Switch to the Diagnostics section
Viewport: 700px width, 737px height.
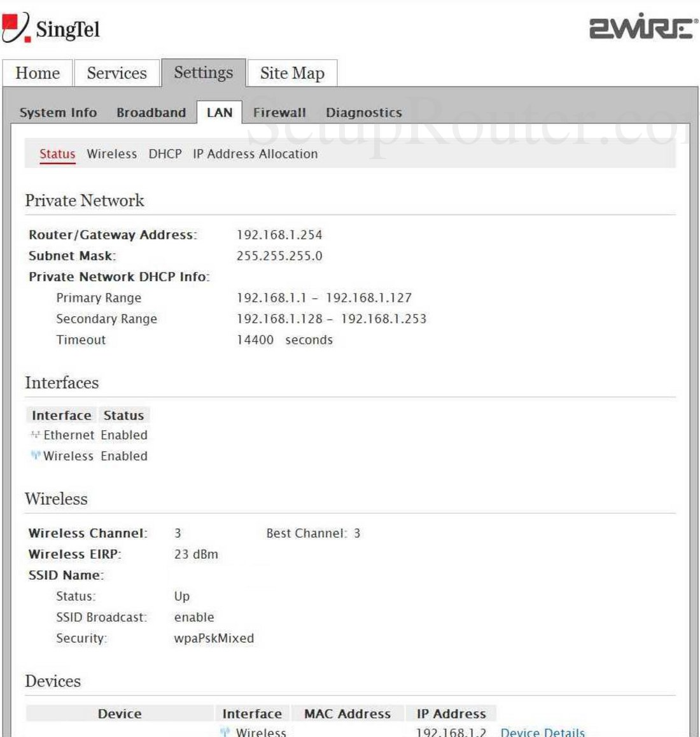[x=364, y=112]
